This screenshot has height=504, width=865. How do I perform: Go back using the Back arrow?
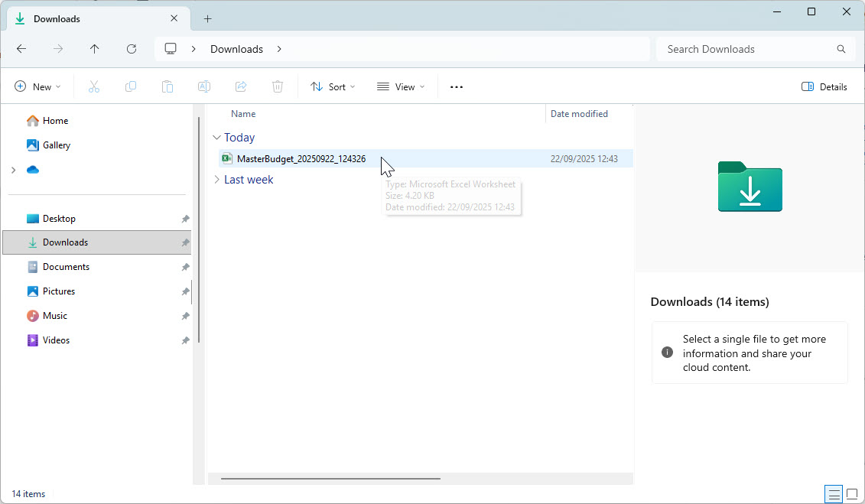coord(21,49)
